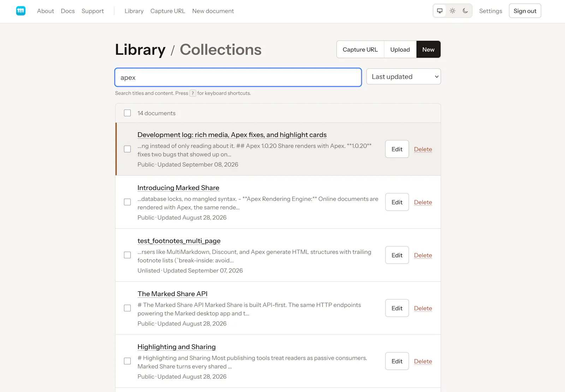Open keyboard shortcuts help key icon
Image resolution: width=565 pixels, height=392 pixels.
(193, 93)
